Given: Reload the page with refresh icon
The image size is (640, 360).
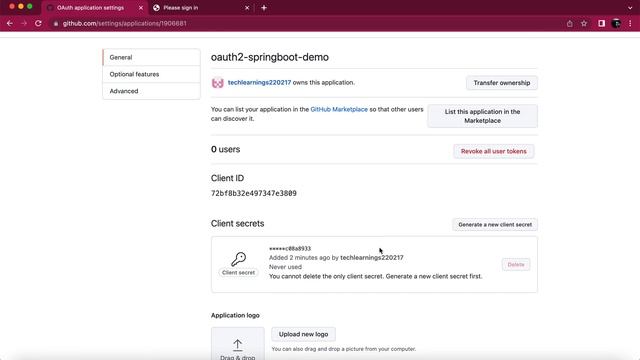Looking at the screenshot, I should [38, 23].
